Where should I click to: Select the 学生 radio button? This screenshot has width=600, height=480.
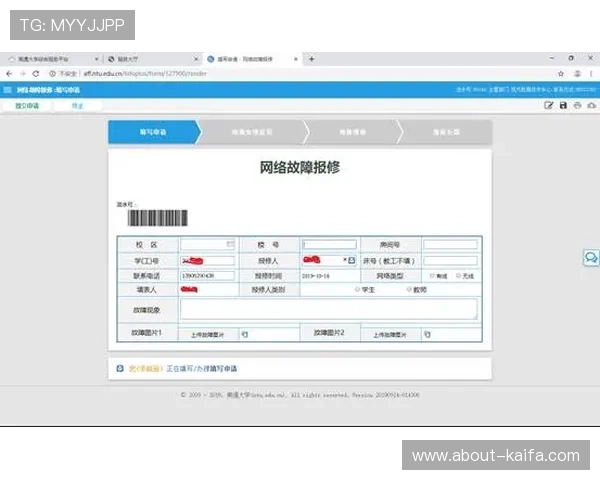357,289
